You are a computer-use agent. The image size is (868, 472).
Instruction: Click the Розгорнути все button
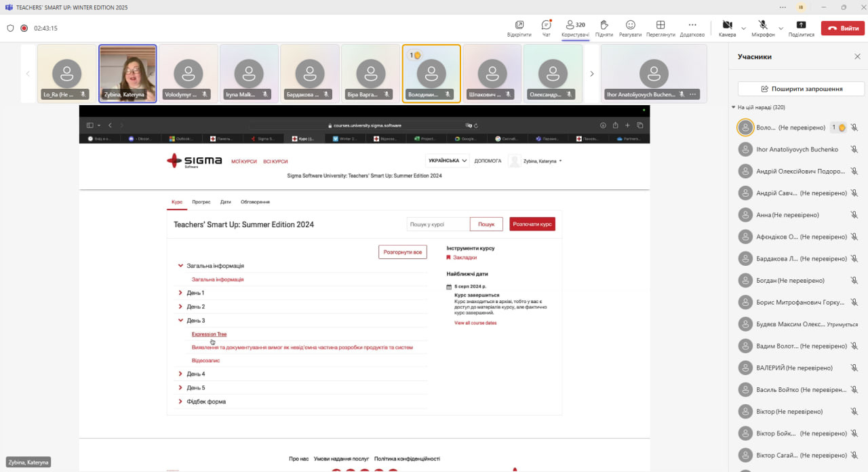(403, 252)
